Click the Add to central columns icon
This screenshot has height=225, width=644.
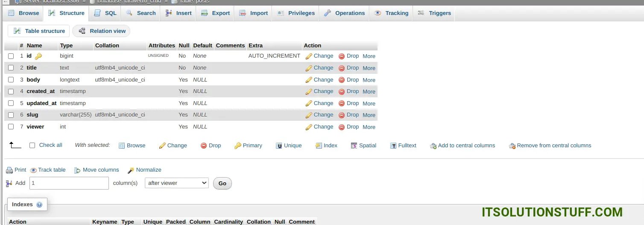(433, 146)
